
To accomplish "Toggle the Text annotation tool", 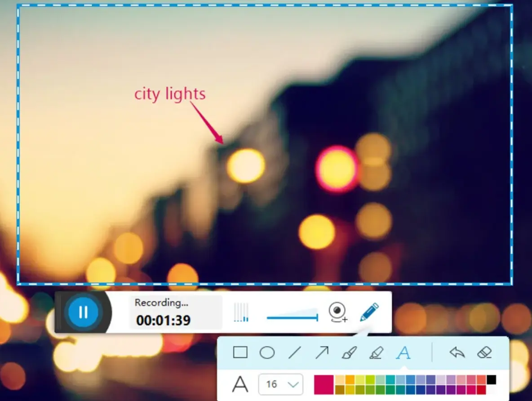I will [x=404, y=352].
